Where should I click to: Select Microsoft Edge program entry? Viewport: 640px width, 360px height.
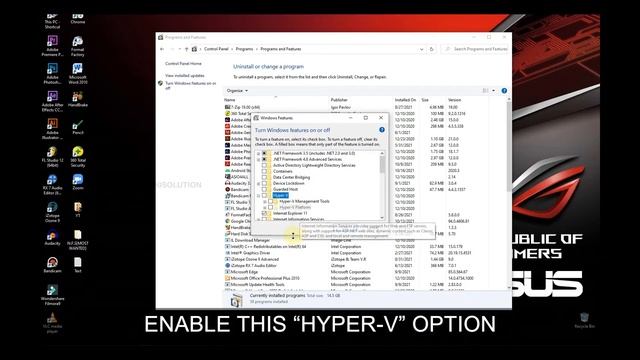244,272
